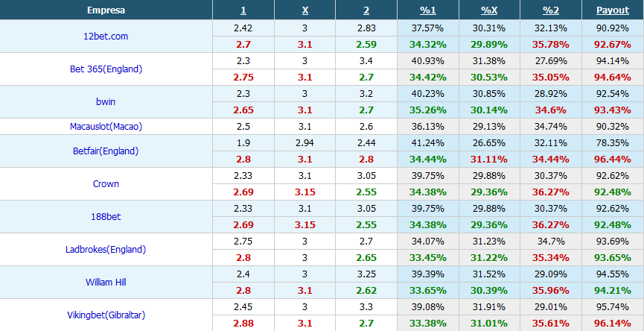Click the 26.65% draw percentage for Betfair
644x331 pixels.
tap(489, 143)
